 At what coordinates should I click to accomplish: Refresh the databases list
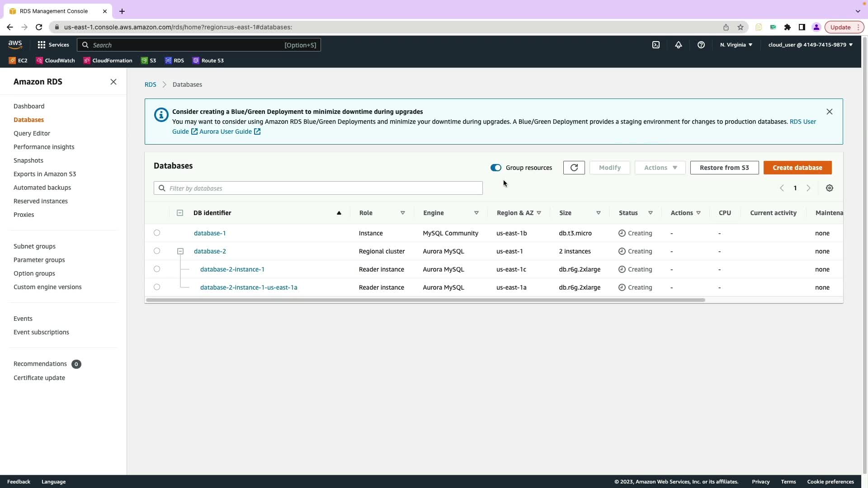point(574,168)
